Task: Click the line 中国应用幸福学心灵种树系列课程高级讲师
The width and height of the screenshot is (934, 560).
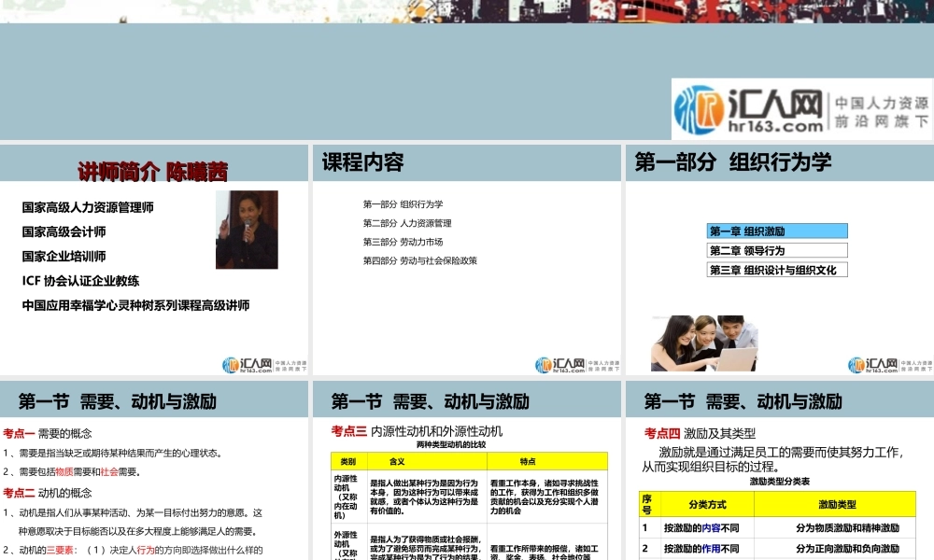Action: pyautogui.click(x=135, y=305)
